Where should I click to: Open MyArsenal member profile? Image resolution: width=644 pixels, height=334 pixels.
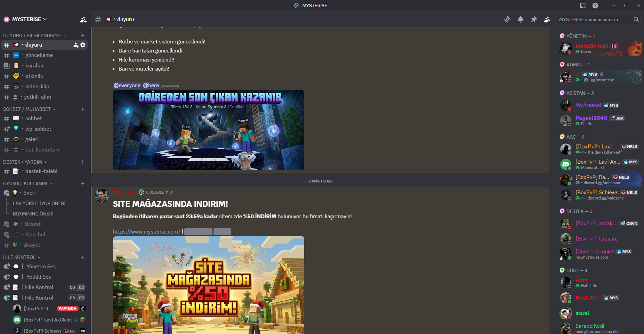click(x=601, y=105)
